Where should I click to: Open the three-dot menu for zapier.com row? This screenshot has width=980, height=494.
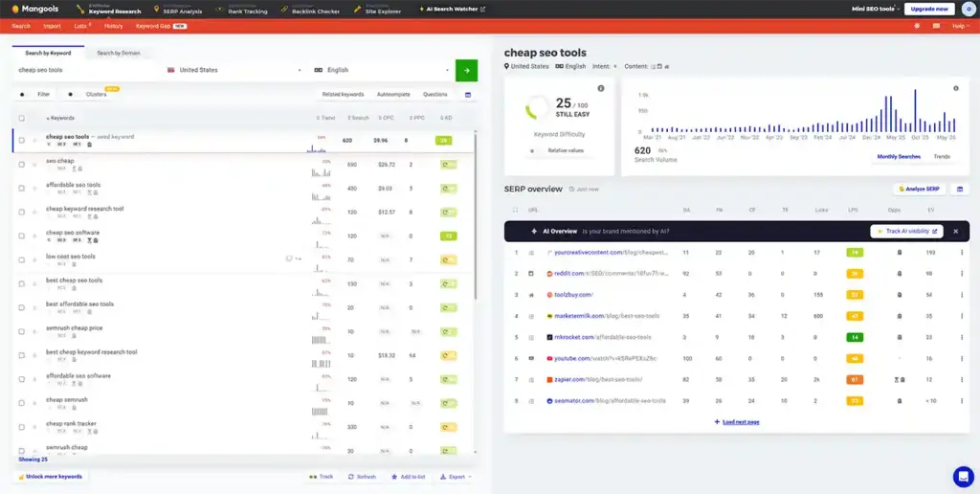click(962, 379)
